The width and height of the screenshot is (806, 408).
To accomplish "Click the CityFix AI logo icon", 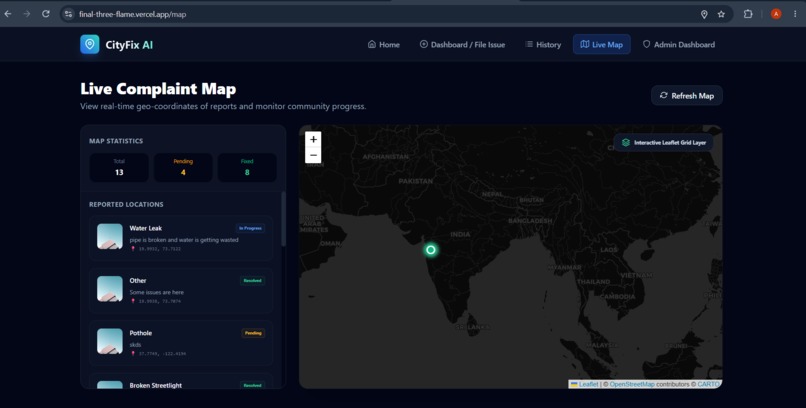I will click(89, 44).
